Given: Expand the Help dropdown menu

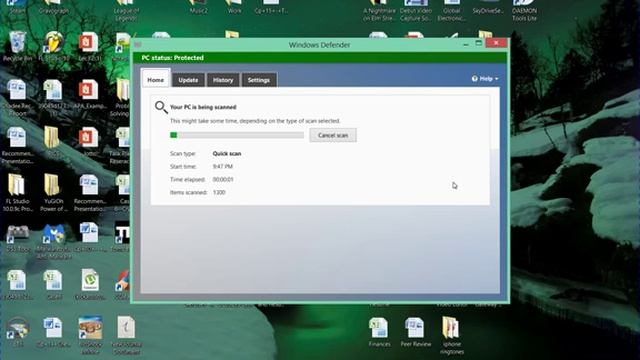Looking at the screenshot, I should coord(485,78).
